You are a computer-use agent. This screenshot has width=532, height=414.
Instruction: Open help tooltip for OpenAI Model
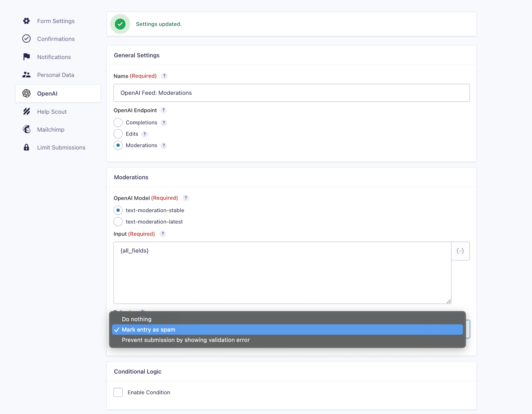tap(186, 198)
